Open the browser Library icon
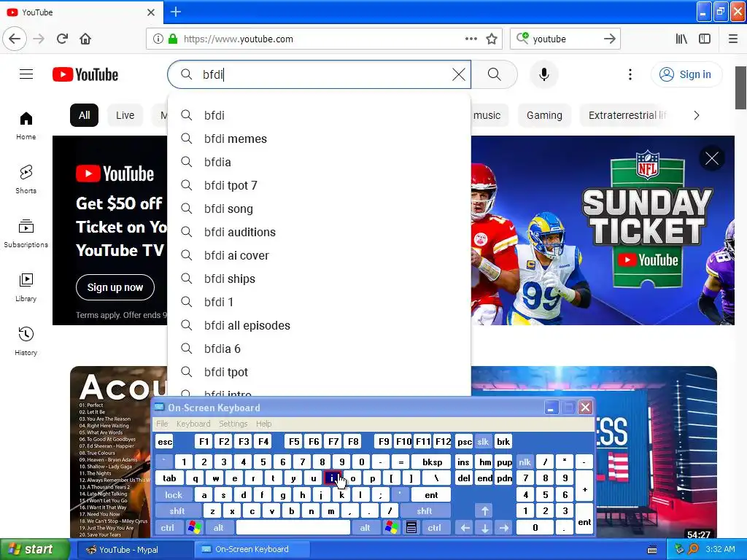Viewport: 747px width, 560px height. (x=681, y=39)
